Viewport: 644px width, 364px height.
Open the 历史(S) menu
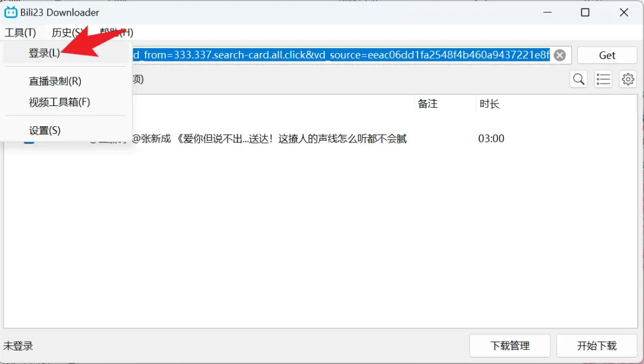pyautogui.click(x=68, y=32)
